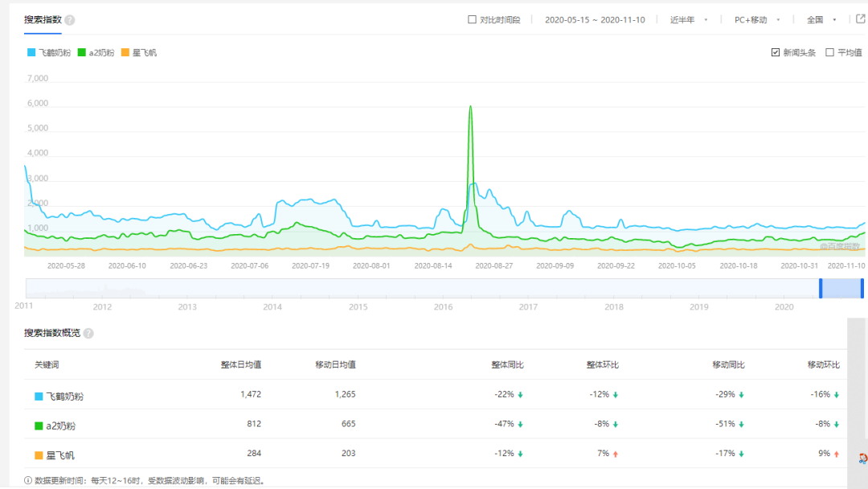
Task: Click value 1,472 in 飞鹤奶粉 row
Action: click(x=251, y=394)
